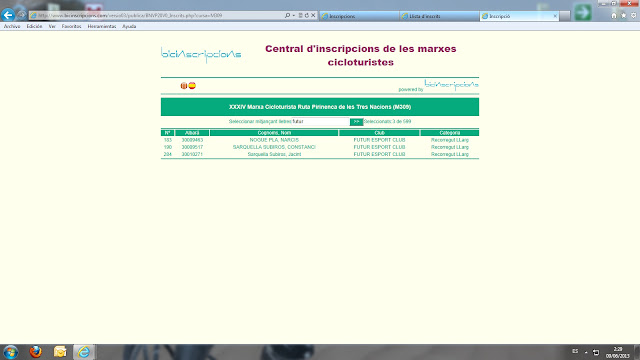Screen dimensions: 640x360
Task: Switch to the Inscripcions tab
Action: (x=359, y=16)
